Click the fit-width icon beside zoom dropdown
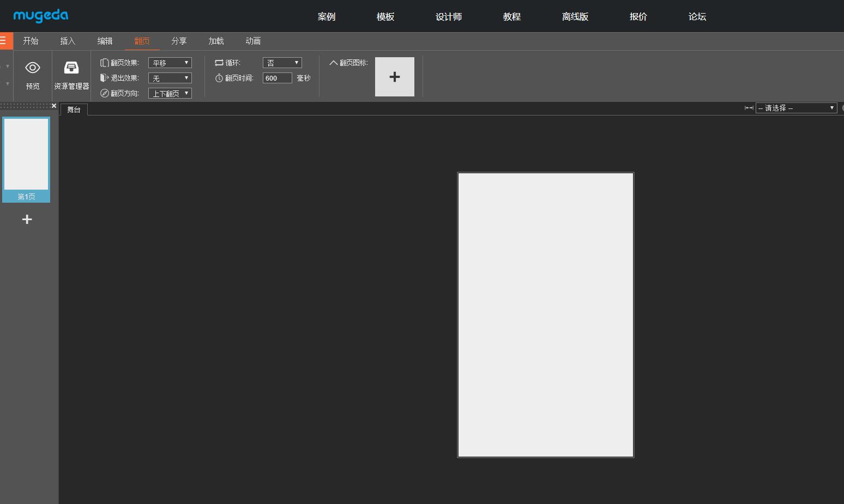Viewport: 844px width, 504px height. (x=749, y=108)
